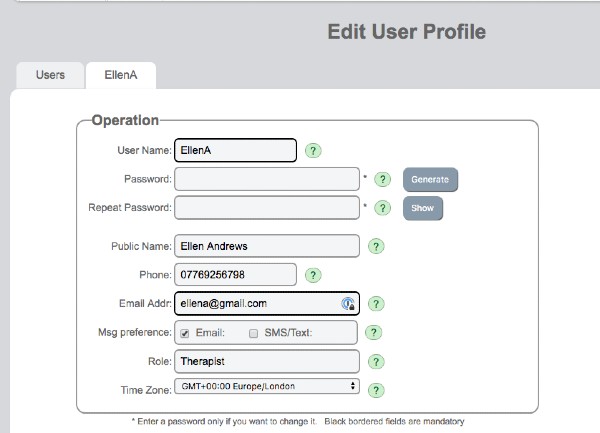This screenshot has height=433, width=600.
Task: Enable SMS/Text message preference
Action: [253, 333]
